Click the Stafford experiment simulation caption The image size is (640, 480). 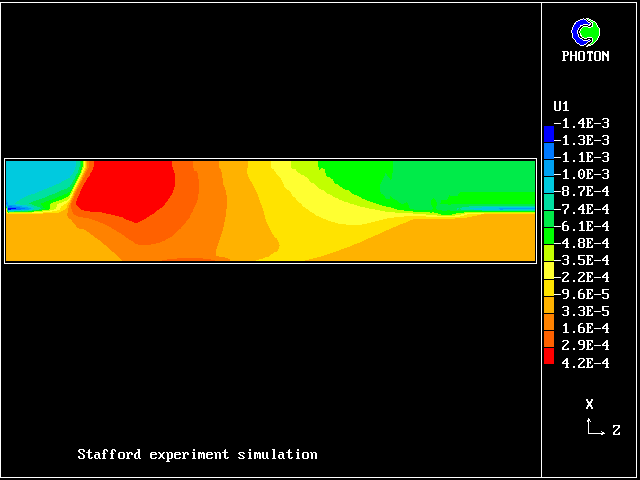pos(197,454)
